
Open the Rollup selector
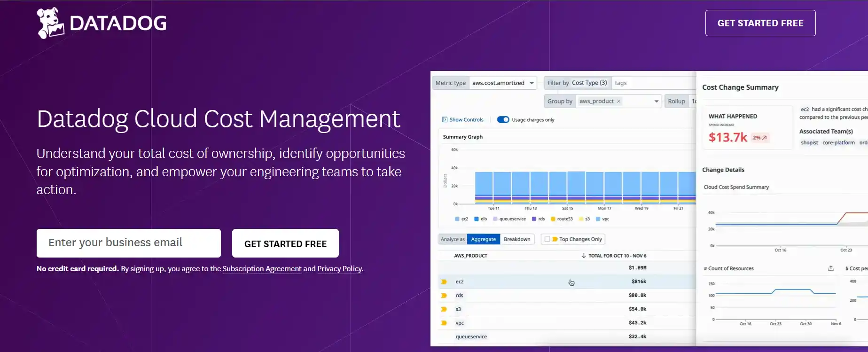tap(680, 101)
